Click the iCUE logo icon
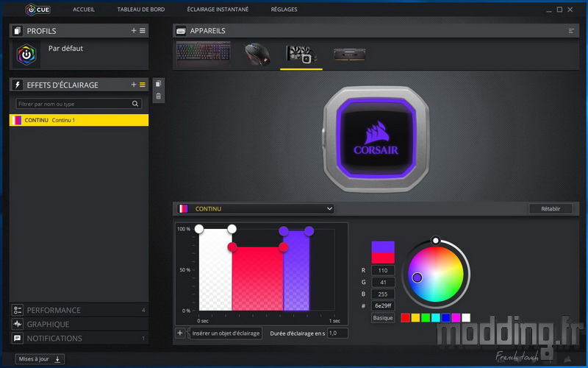Screen dimensions: 588x368 point(38,10)
